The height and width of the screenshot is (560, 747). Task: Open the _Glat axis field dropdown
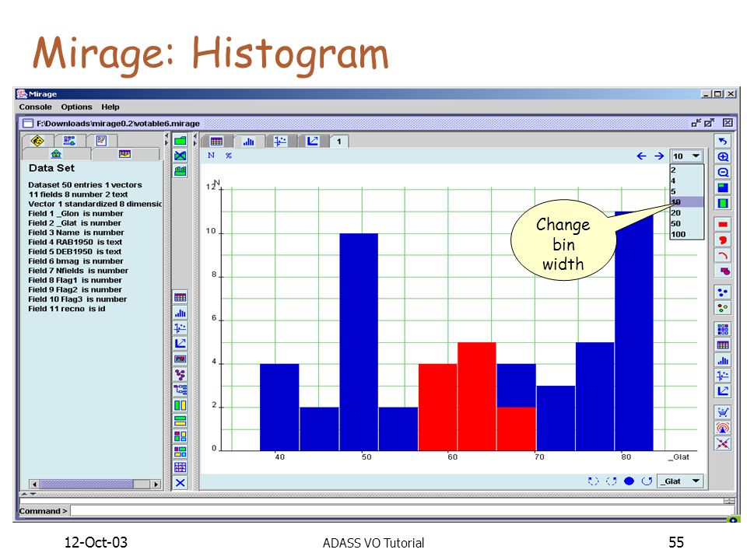coord(680,481)
